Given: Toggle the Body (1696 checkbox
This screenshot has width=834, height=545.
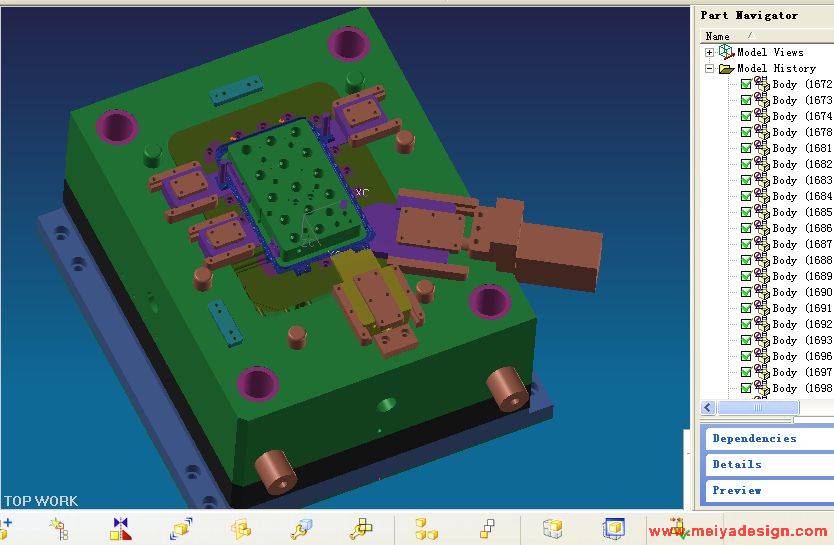Looking at the screenshot, I should point(746,356).
